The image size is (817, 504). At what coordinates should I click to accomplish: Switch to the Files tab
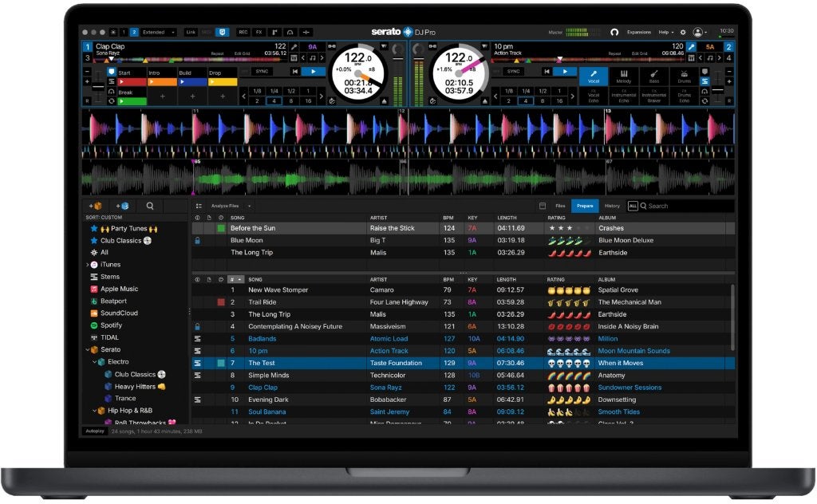(x=560, y=207)
